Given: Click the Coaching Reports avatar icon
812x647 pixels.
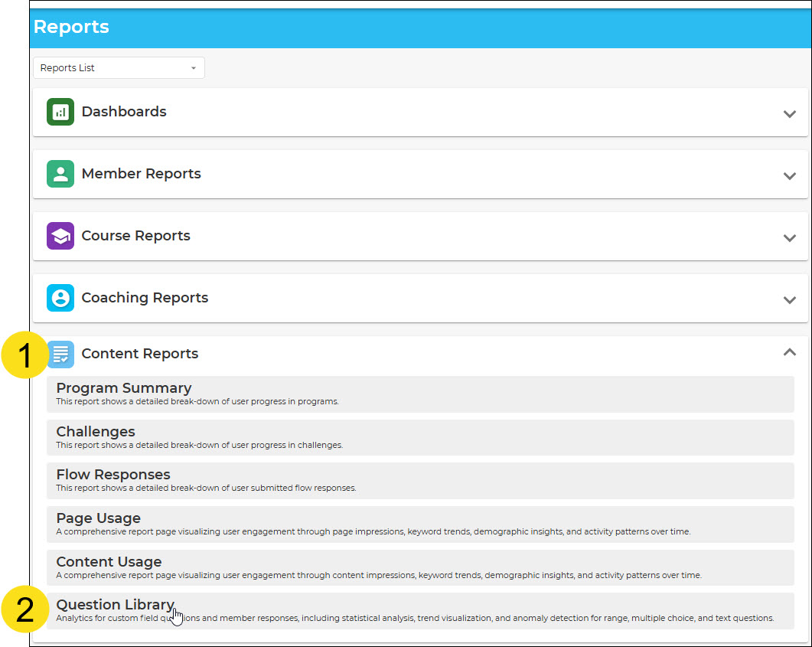Looking at the screenshot, I should tap(60, 298).
